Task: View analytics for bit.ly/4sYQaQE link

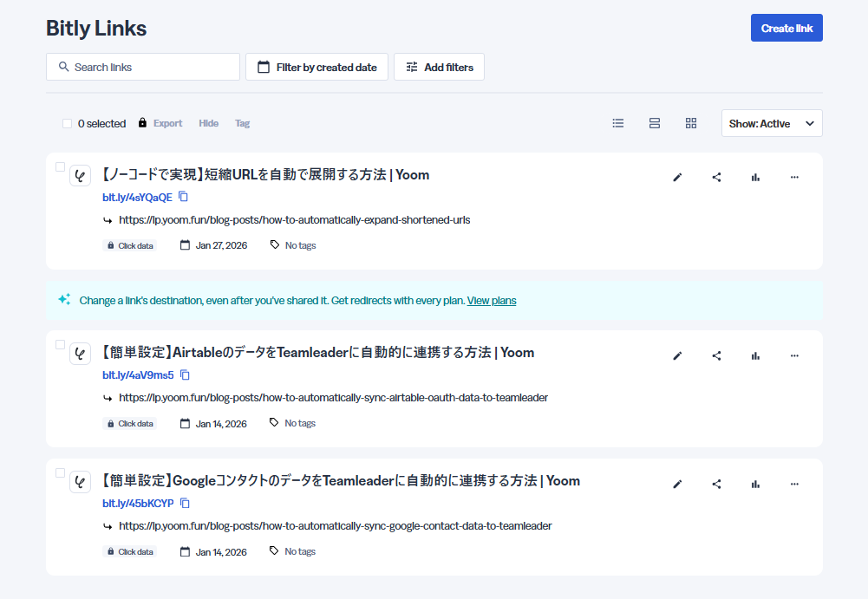Action: [755, 177]
